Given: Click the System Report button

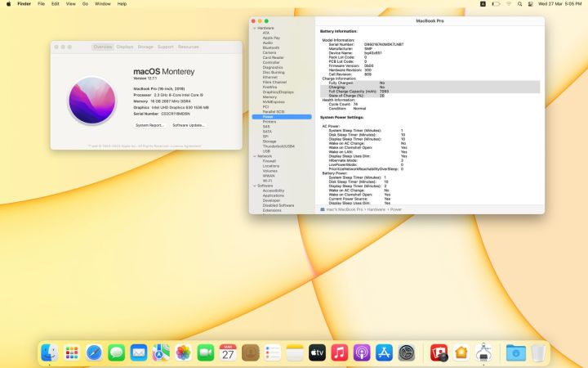Looking at the screenshot, I should point(149,125).
